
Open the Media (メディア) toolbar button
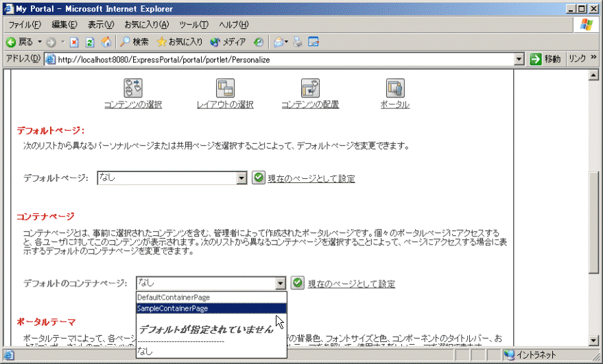click(x=228, y=42)
